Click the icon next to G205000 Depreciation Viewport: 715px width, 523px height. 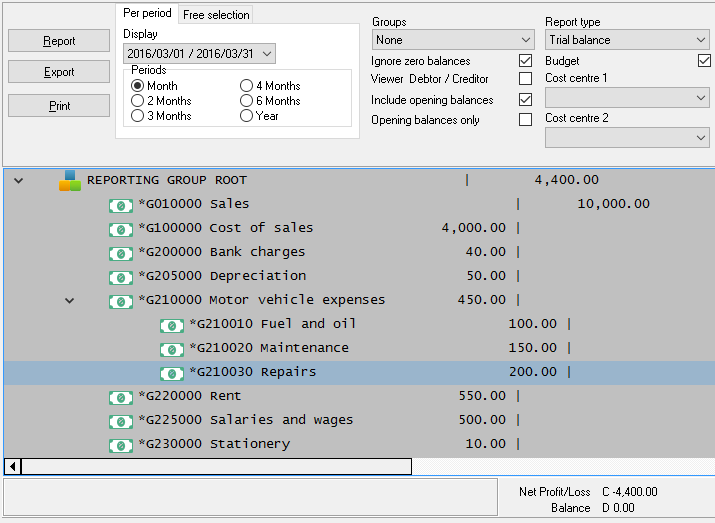121,277
